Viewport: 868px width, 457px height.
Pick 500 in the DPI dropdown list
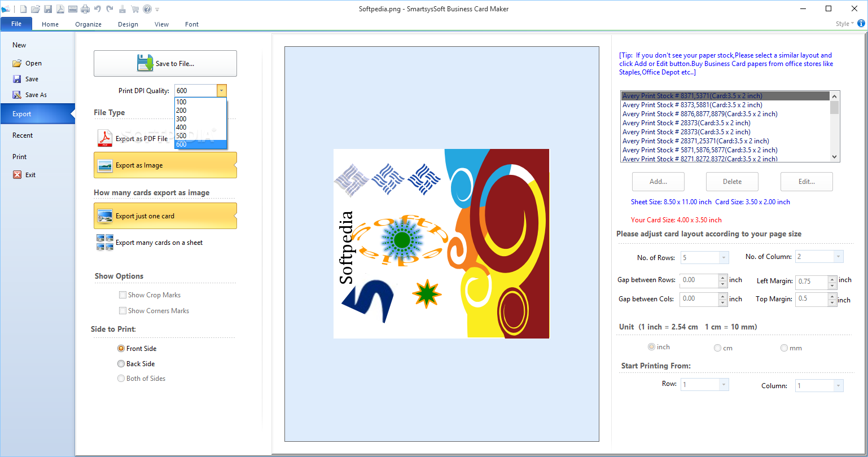[200, 136]
